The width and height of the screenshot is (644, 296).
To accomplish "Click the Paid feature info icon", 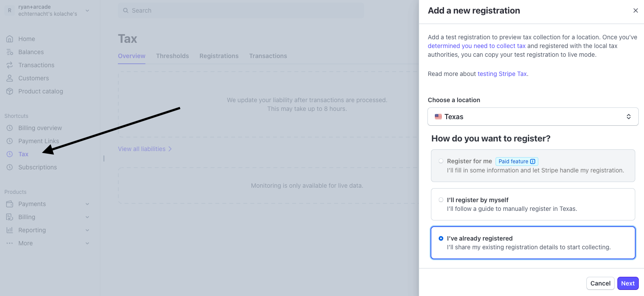I will click(533, 162).
